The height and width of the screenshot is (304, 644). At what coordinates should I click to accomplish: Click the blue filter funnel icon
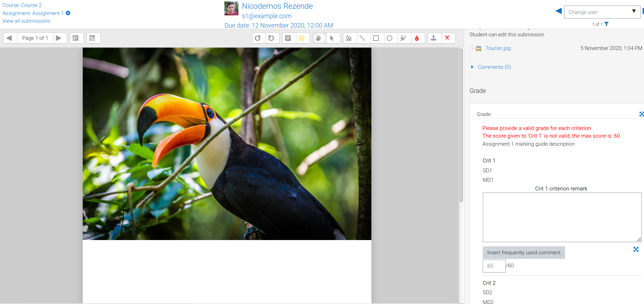(606, 24)
